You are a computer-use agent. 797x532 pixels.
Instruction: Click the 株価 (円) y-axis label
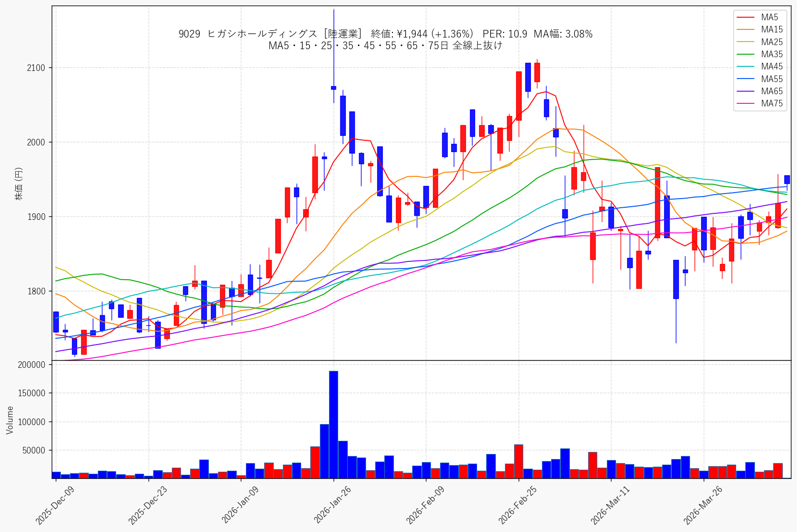(19, 183)
